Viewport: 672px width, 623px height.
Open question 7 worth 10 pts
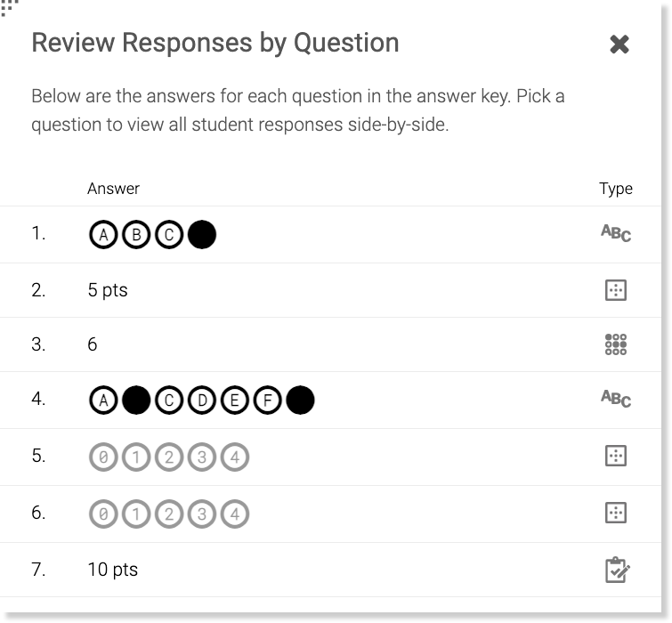112,570
